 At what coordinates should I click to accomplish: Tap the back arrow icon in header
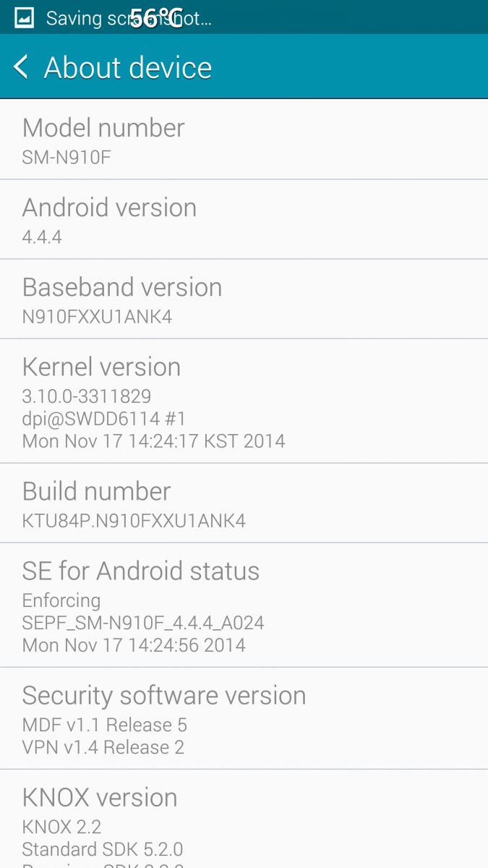tap(21, 67)
